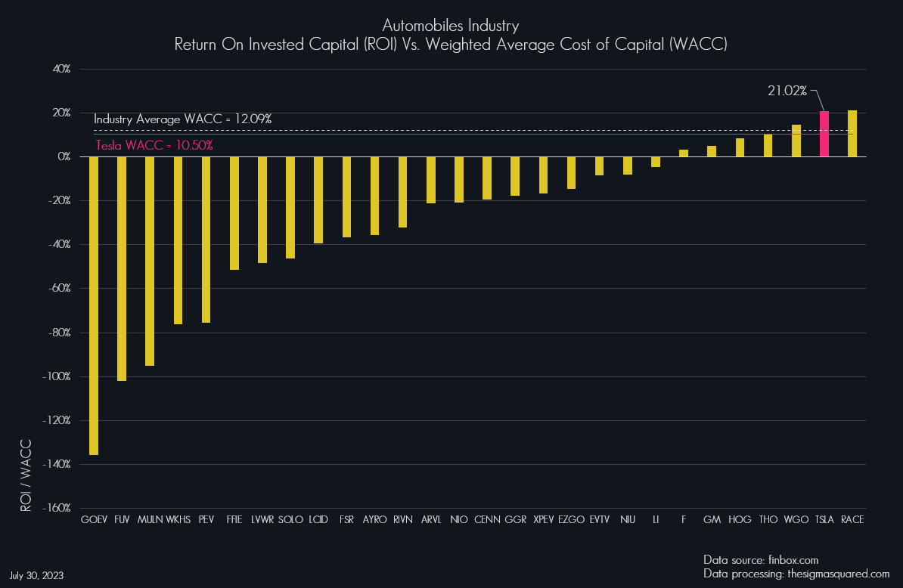Image resolution: width=903 pixels, height=588 pixels.
Task: Select the yellow RACE bar
Action: 852,134
